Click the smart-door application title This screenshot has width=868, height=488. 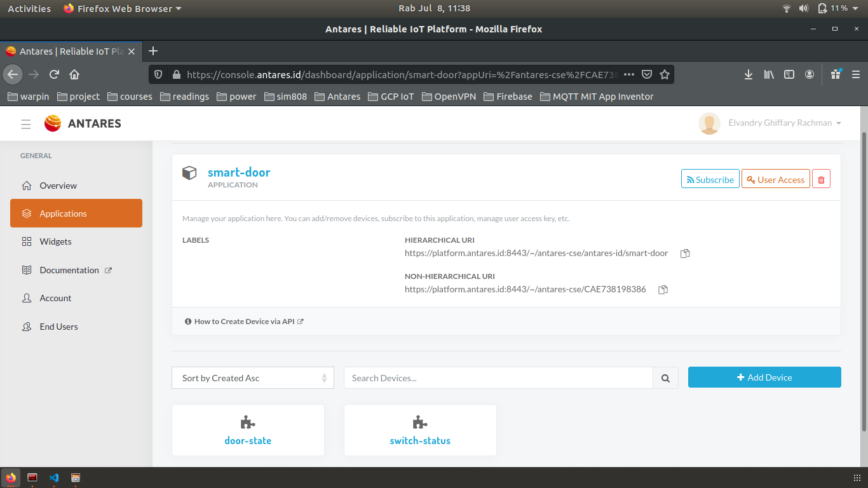coord(239,172)
